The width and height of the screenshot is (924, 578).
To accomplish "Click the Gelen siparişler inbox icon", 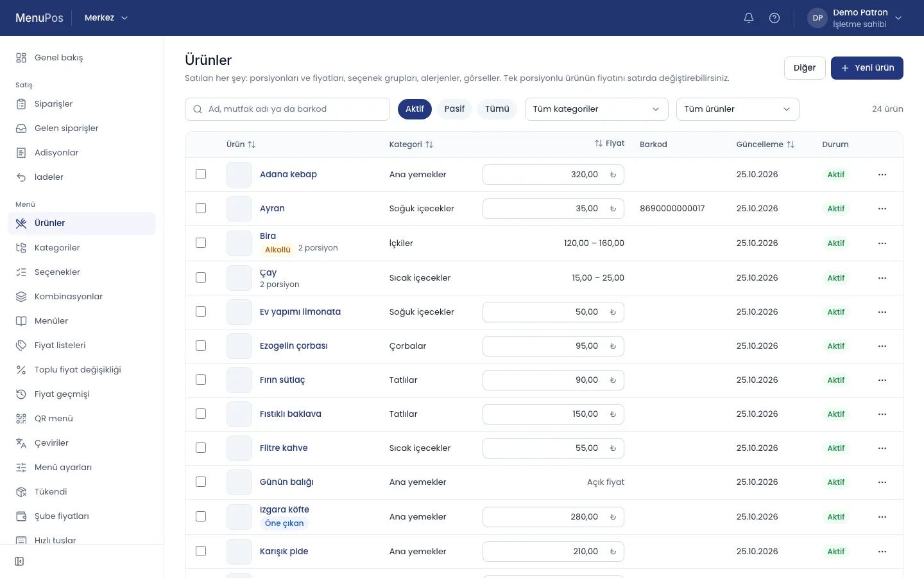I will (21, 128).
